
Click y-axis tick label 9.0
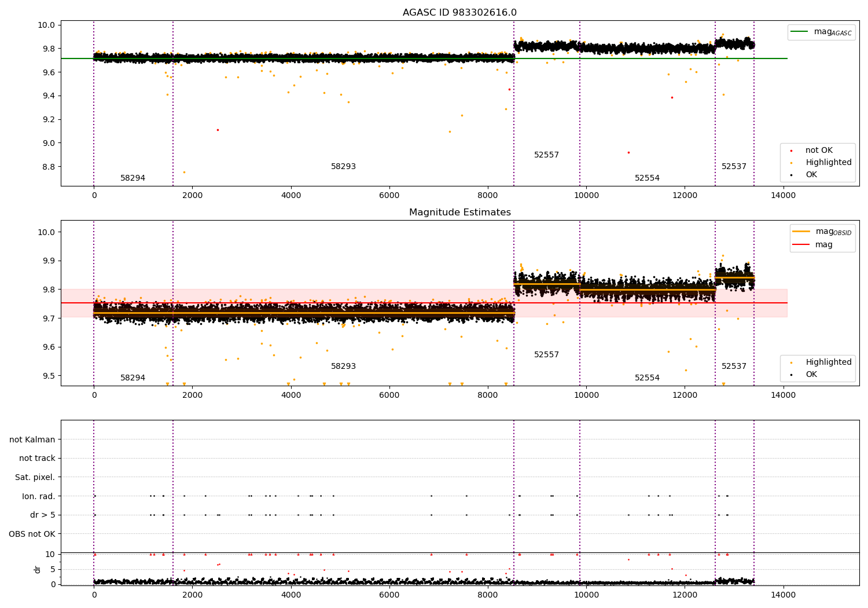click(x=48, y=143)
